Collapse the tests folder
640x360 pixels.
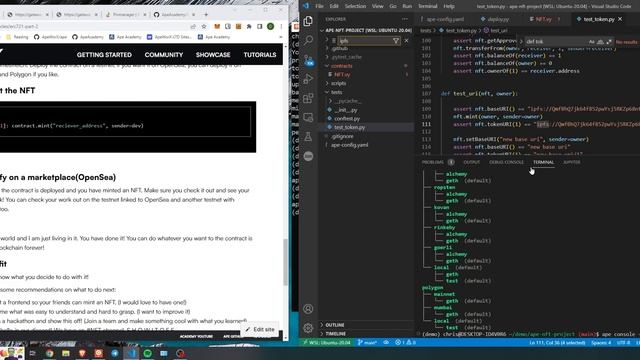336,92
